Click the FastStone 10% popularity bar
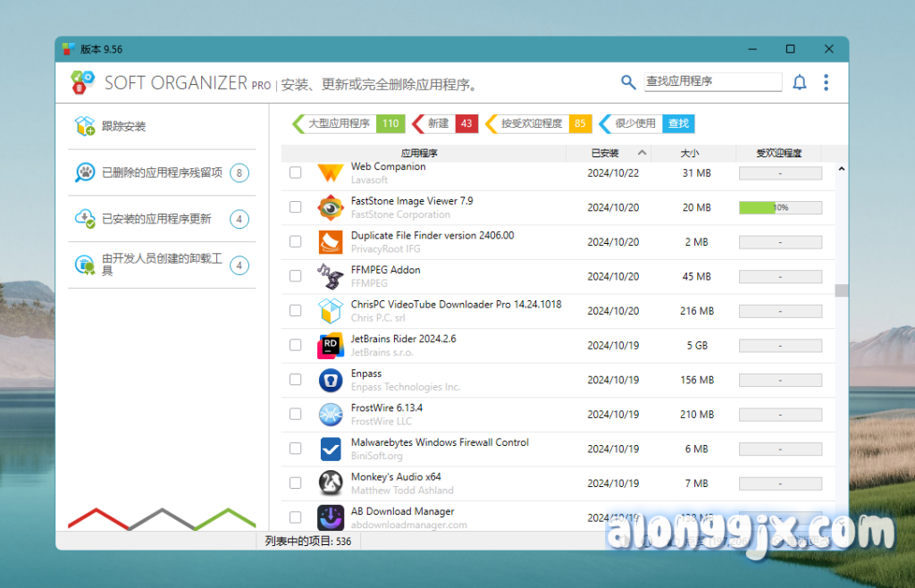Screen dimensions: 915x588 click(780, 207)
